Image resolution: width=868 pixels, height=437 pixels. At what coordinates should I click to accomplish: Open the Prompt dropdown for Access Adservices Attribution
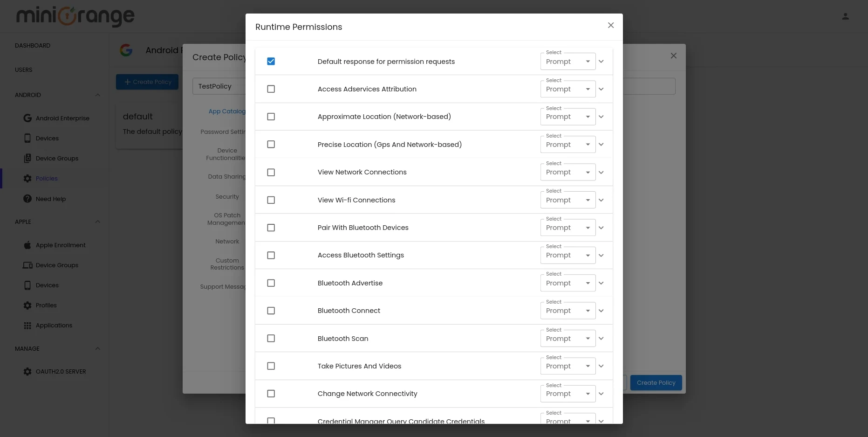[x=567, y=89]
